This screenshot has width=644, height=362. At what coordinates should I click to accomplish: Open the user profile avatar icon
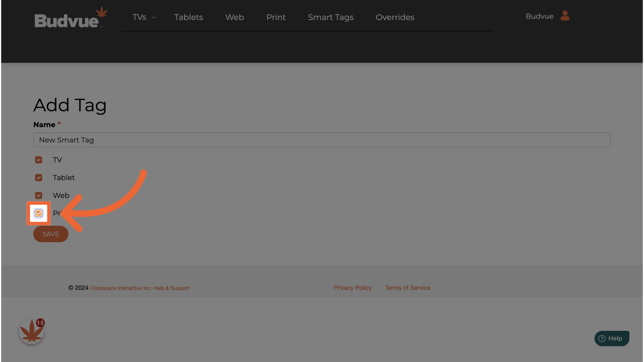tap(565, 16)
